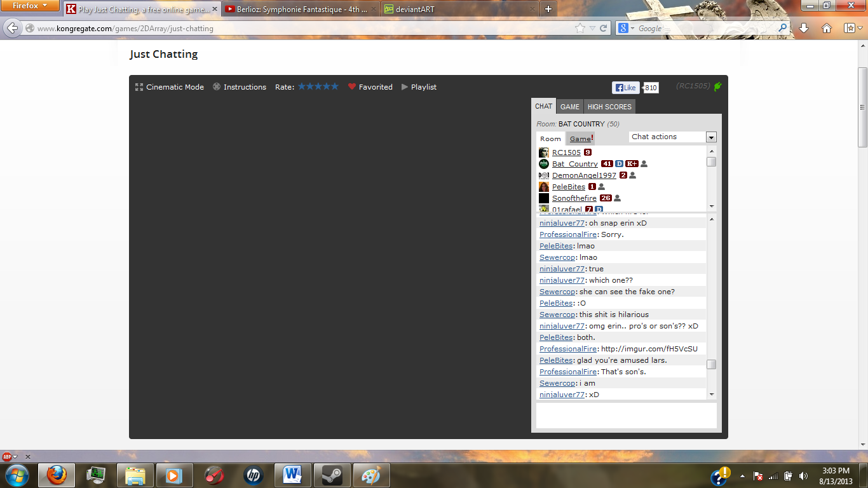Image resolution: width=868 pixels, height=488 pixels.
Task: Click the green feather icon beside (RC1505)
Action: tap(718, 86)
